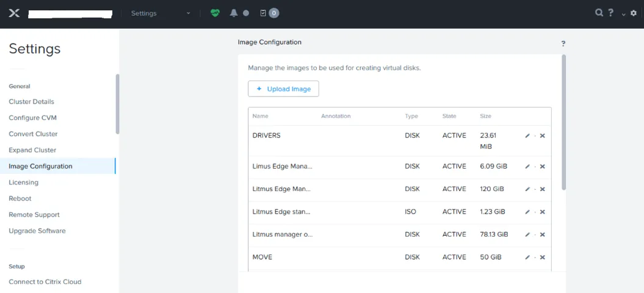Expand the chevron beside the gear icon

tap(623, 15)
